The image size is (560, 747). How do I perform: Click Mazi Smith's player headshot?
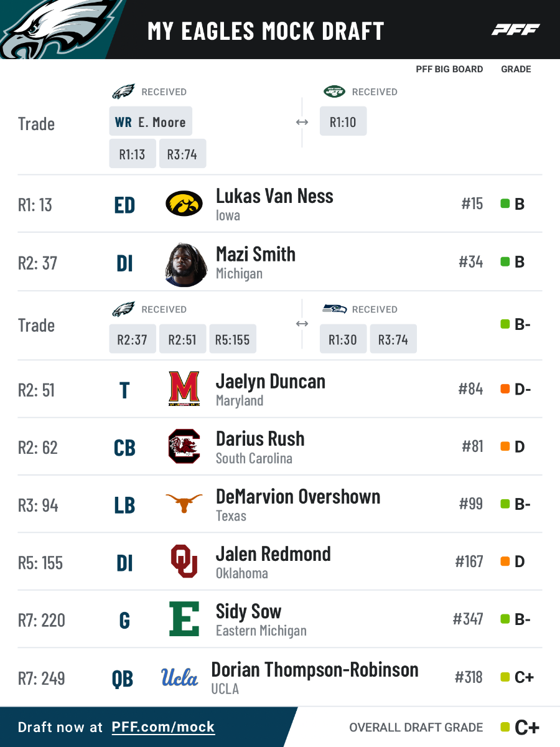coord(186,264)
